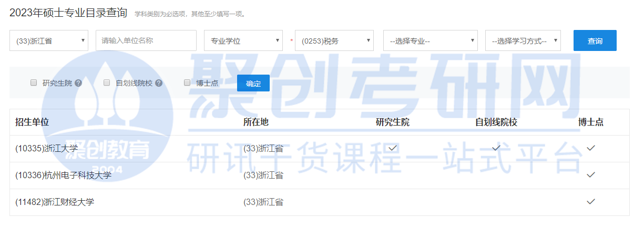Click 博士点 checkmark in 浙江财经大学 row

591,202
